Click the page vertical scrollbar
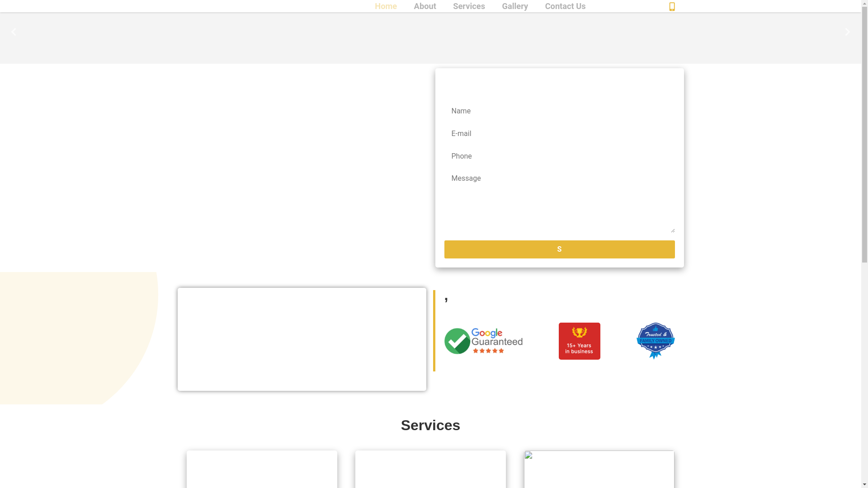This screenshot has height=488, width=868. pyautogui.click(x=864, y=244)
